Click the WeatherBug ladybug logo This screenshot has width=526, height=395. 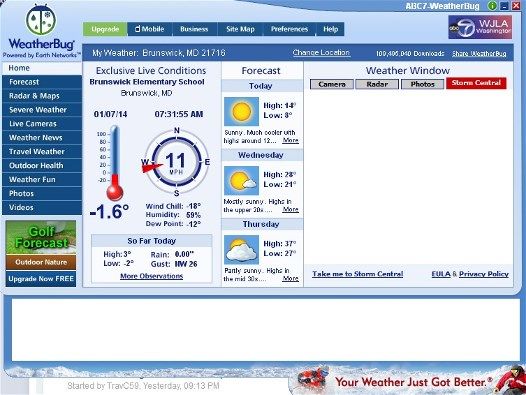[x=41, y=20]
